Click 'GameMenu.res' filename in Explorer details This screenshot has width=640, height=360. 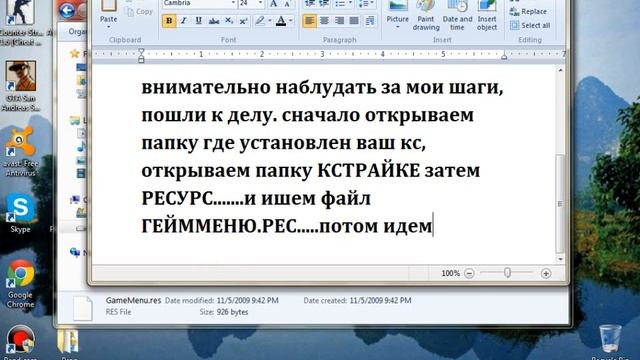click(x=133, y=300)
